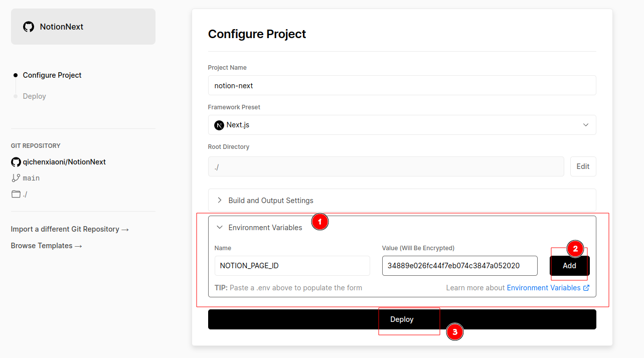Focus the environment variable Name field
The height and width of the screenshot is (358, 644).
click(292, 266)
